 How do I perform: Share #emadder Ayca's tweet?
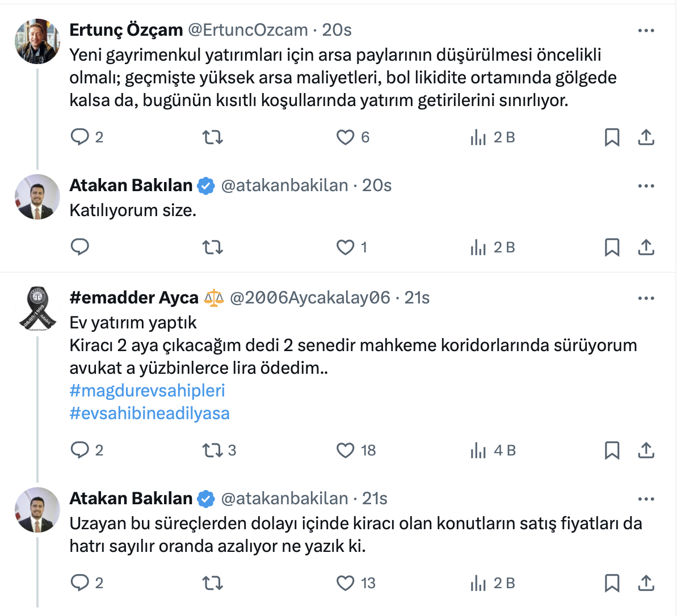[x=646, y=450]
